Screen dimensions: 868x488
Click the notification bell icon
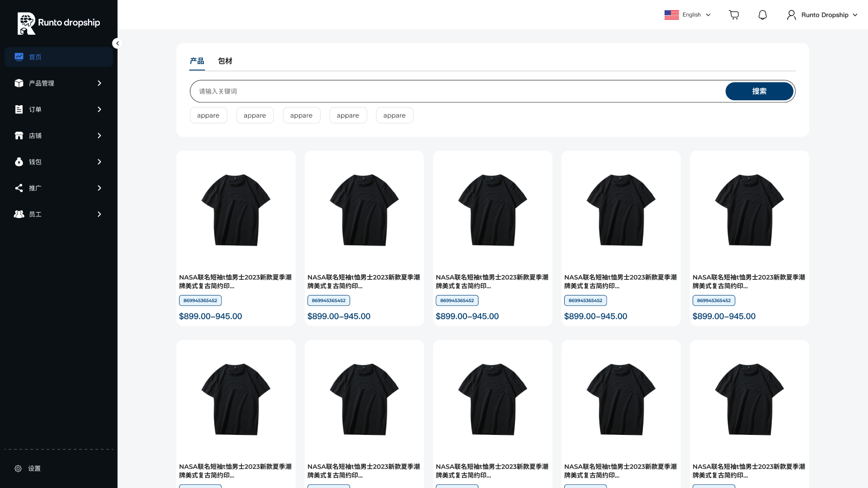tap(762, 15)
